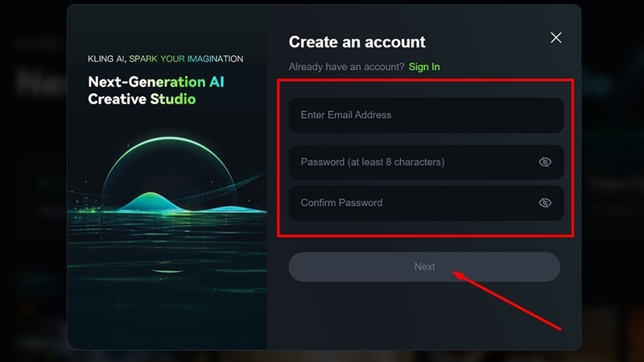Click empty dialog area below Next button
644x362 pixels.
pyautogui.click(x=424, y=318)
